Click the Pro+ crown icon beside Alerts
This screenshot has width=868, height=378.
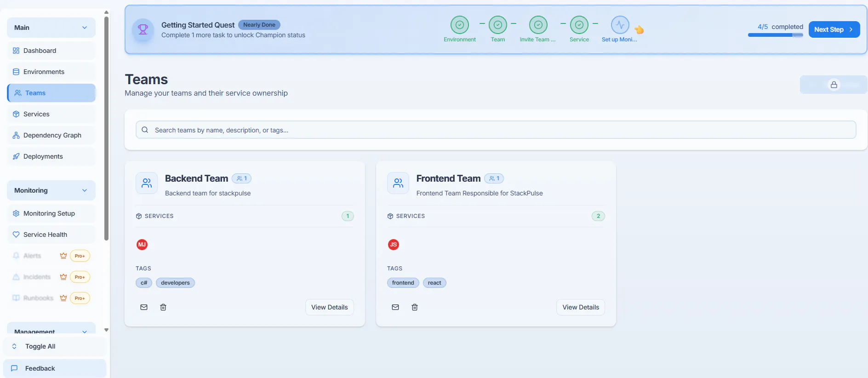click(x=63, y=256)
